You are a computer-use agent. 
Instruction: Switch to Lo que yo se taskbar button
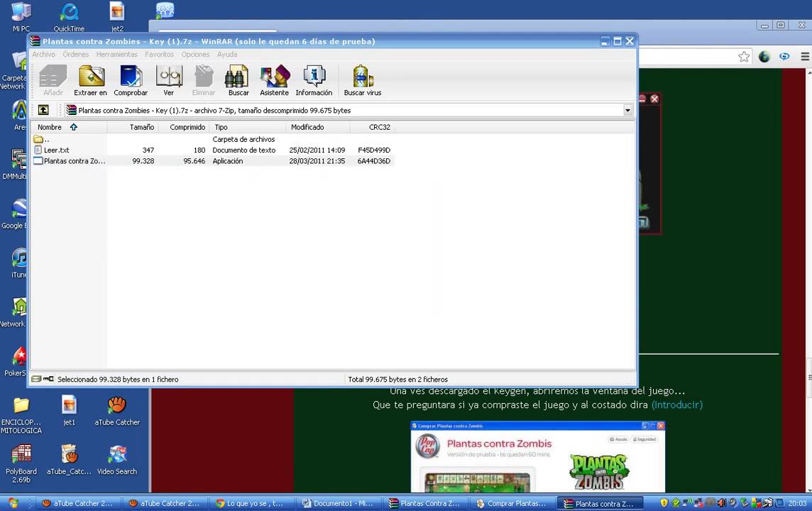(252, 503)
